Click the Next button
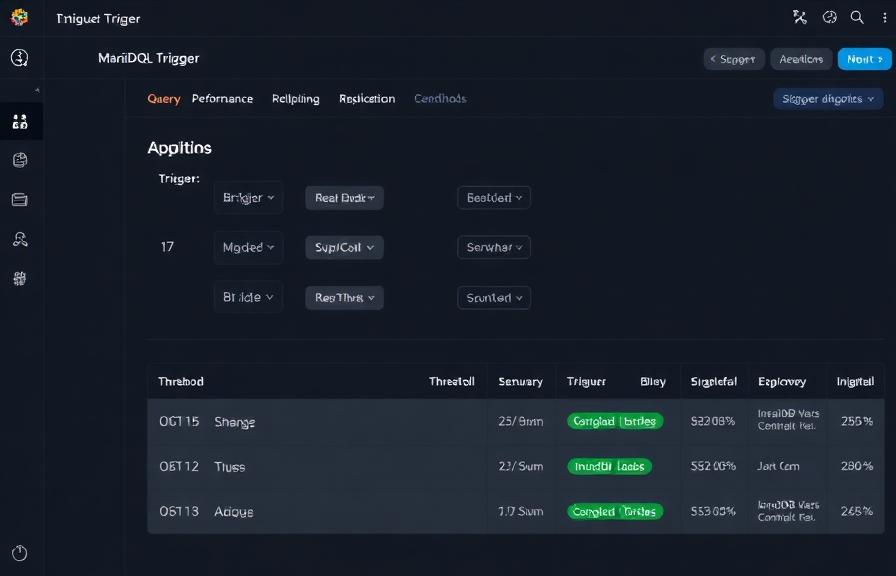The height and width of the screenshot is (576, 896). (x=863, y=58)
